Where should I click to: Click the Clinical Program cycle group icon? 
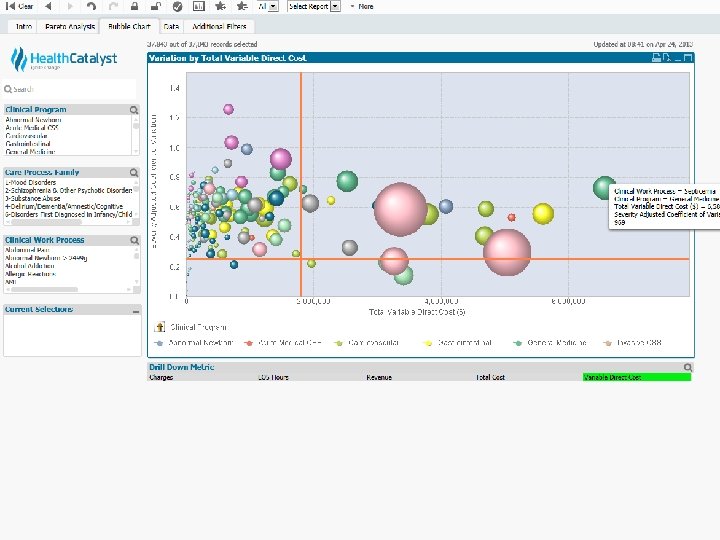pyautogui.click(x=160, y=327)
